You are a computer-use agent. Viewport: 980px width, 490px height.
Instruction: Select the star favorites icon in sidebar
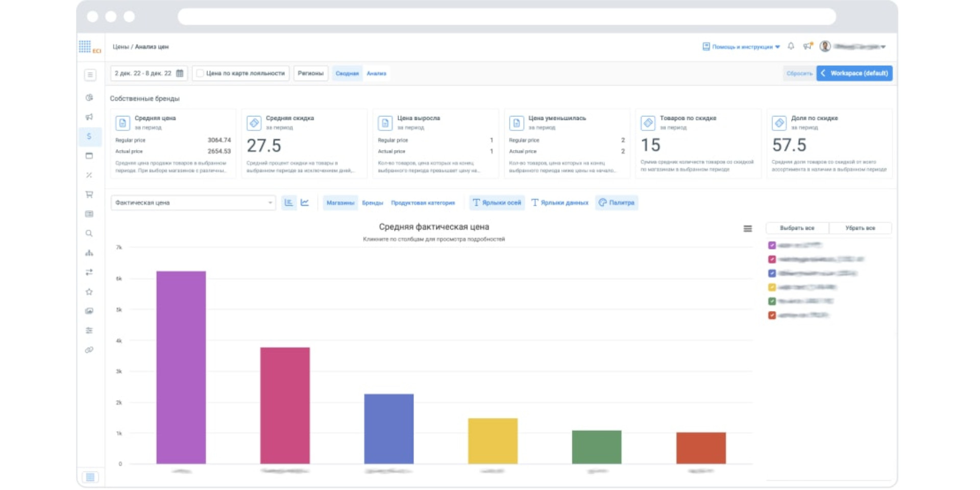tap(89, 292)
